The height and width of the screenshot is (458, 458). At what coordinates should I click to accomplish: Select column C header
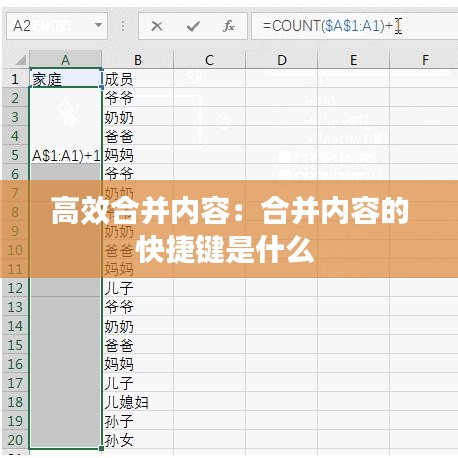(x=209, y=60)
